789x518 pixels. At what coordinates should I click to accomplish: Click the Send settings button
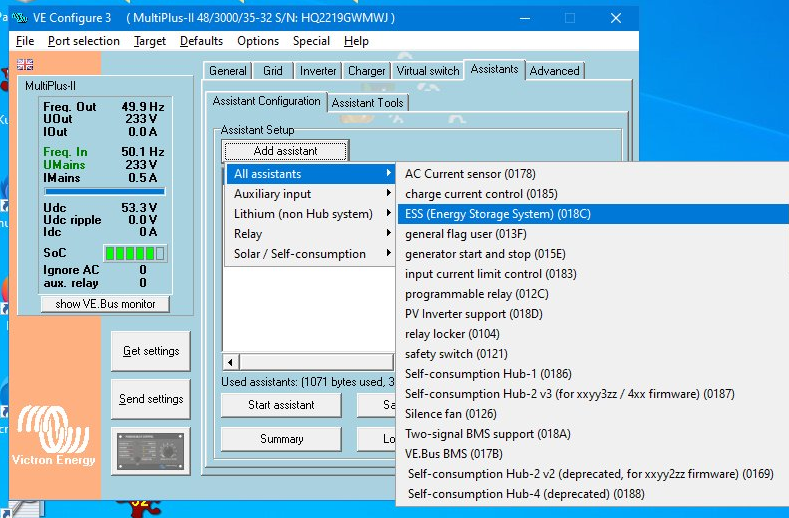tap(151, 399)
